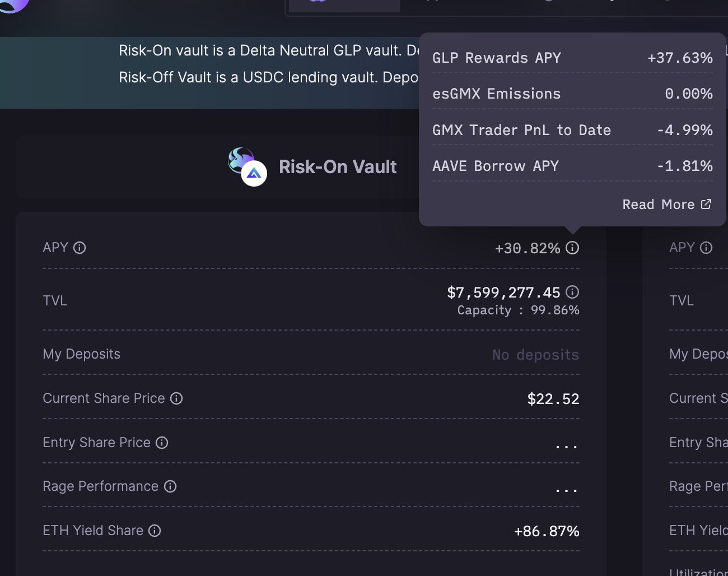Open the Read More link
Viewport: 728px width, 576px height.
click(658, 205)
